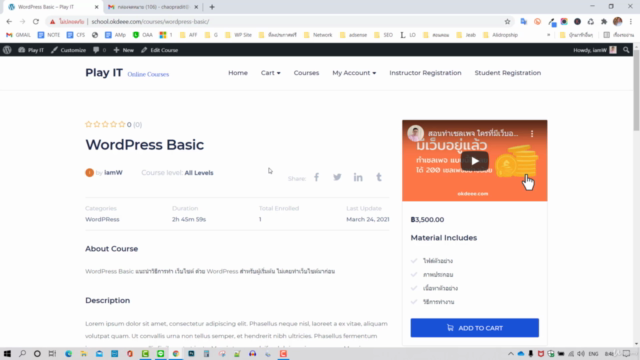The height and width of the screenshot is (360, 640).
Task: Expand the My Account dropdown
Action: click(x=354, y=73)
